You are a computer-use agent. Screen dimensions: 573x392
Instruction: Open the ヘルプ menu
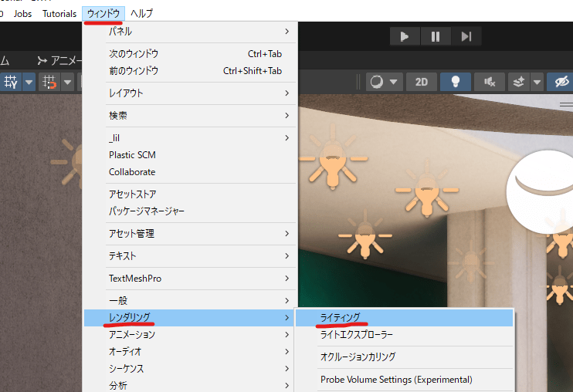point(141,14)
